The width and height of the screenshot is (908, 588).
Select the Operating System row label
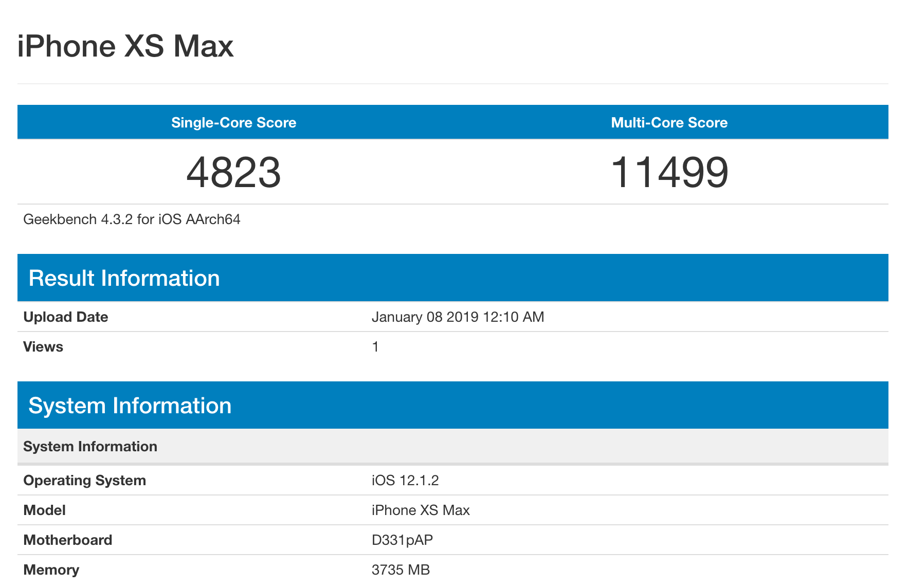pos(85,481)
